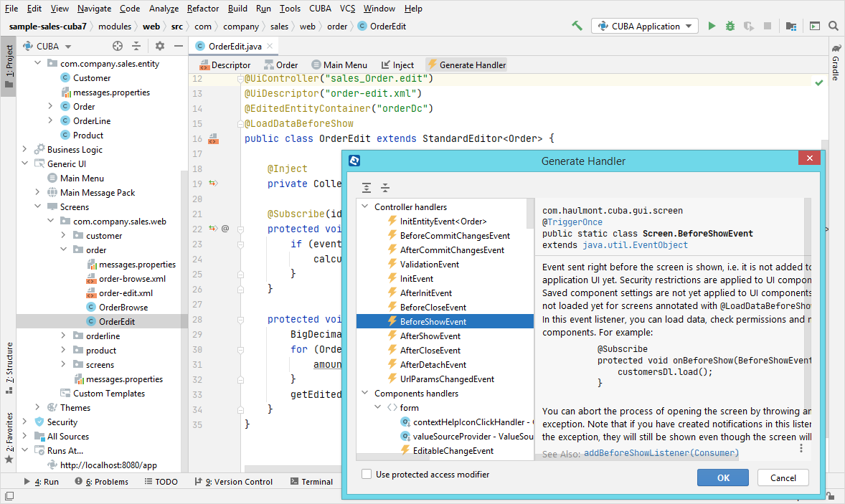Click OK in the Generate Handler dialog
The width and height of the screenshot is (845, 504).
(722, 477)
